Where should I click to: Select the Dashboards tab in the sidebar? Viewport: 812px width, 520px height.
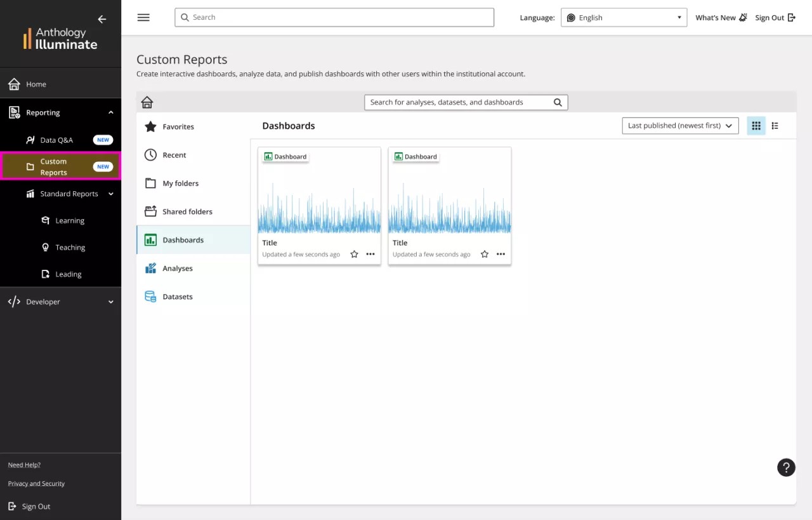(183, 240)
